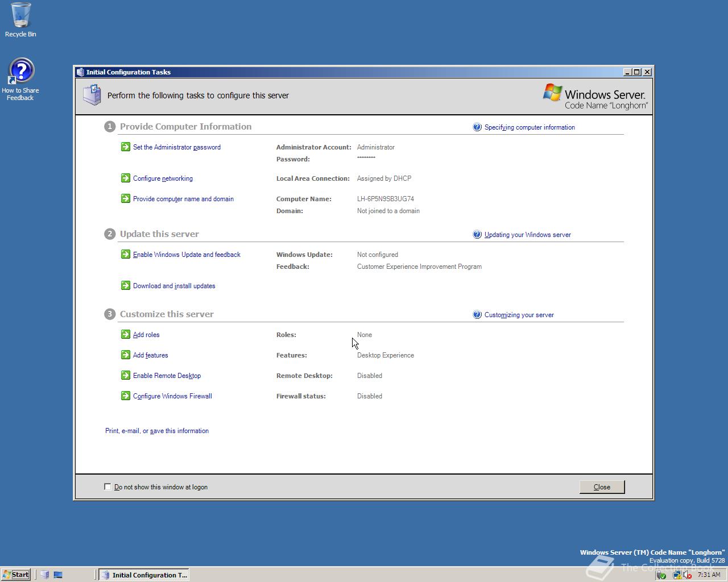This screenshot has width=728, height=582.
Task: Click green arrow beside Set Administrator password
Action: pyautogui.click(x=126, y=147)
